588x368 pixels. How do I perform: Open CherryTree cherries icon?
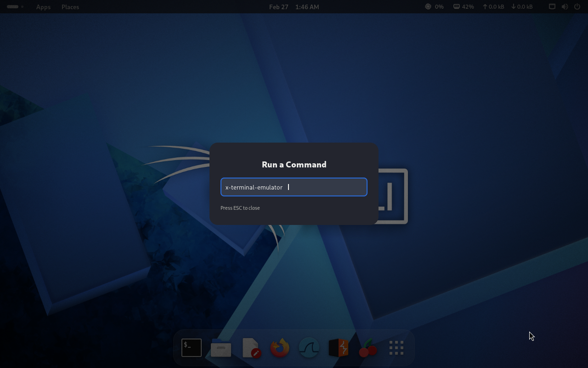point(367,348)
